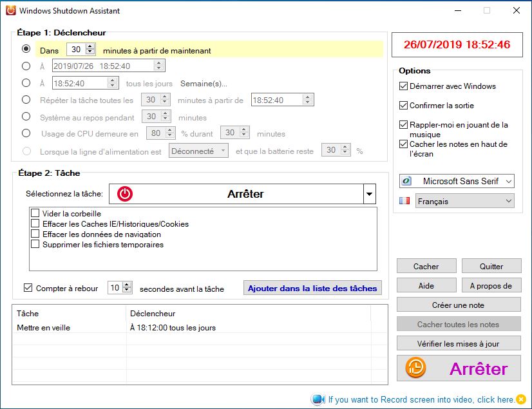Click 'Ajouter dans la liste des tâches'

(x=312, y=288)
